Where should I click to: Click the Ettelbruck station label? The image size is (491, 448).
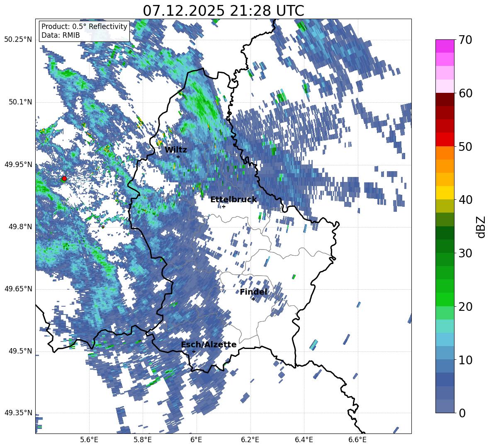(233, 200)
